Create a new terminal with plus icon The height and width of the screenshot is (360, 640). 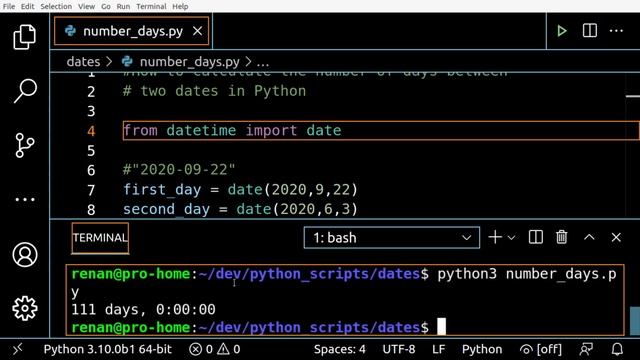pos(495,237)
